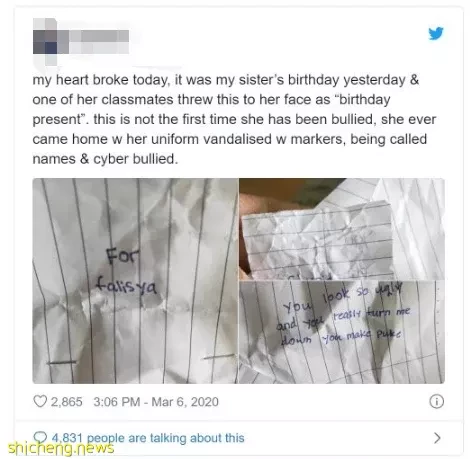Viewport: 470px width, 459px height.
Task: Click the handwritten name 'falisya' in the photo
Action: [126, 286]
